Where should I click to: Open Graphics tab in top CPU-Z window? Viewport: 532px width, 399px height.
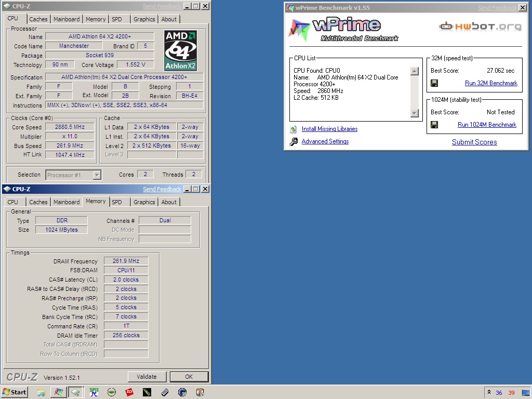[x=144, y=19]
